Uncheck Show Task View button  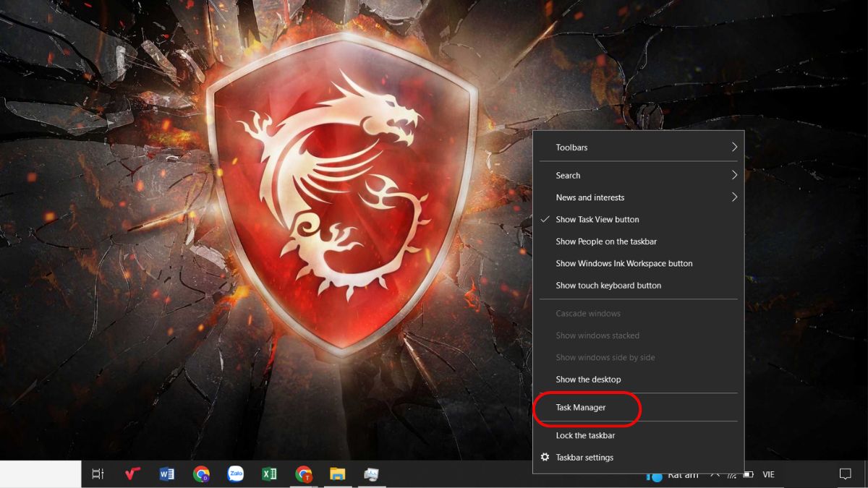point(639,219)
